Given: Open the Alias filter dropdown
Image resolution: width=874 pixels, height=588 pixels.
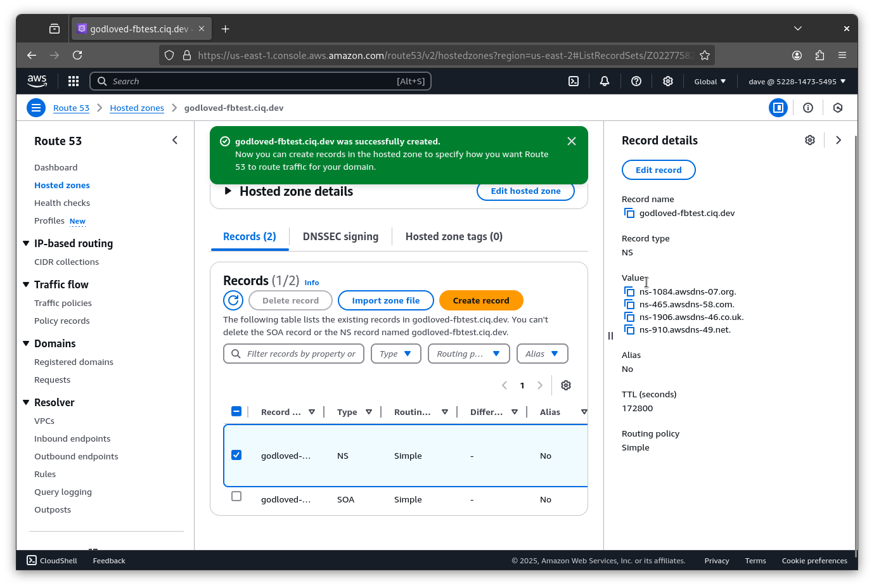Looking at the screenshot, I should [x=543, y=354].
